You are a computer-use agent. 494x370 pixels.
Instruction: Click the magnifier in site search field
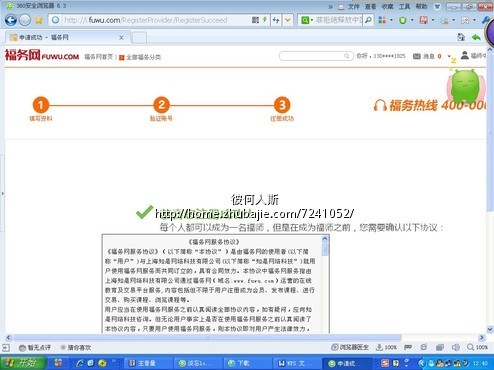[x=347, y=56]
